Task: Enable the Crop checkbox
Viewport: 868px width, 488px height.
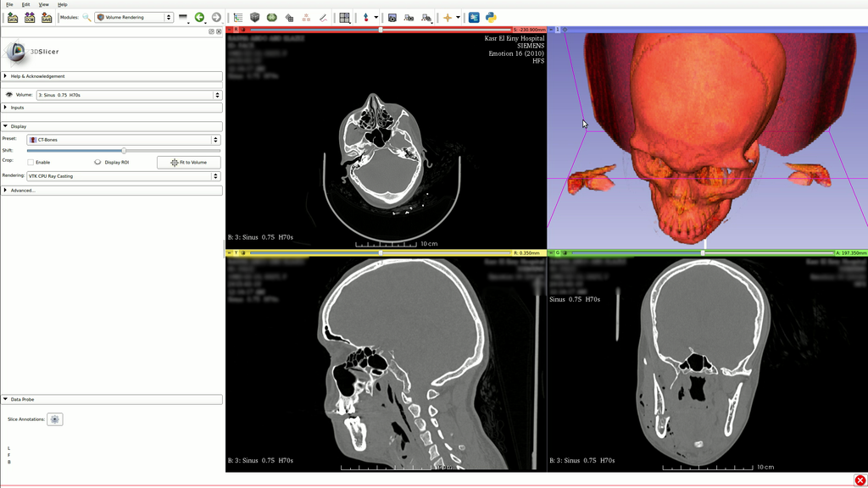Action: (x=31, y=162)
